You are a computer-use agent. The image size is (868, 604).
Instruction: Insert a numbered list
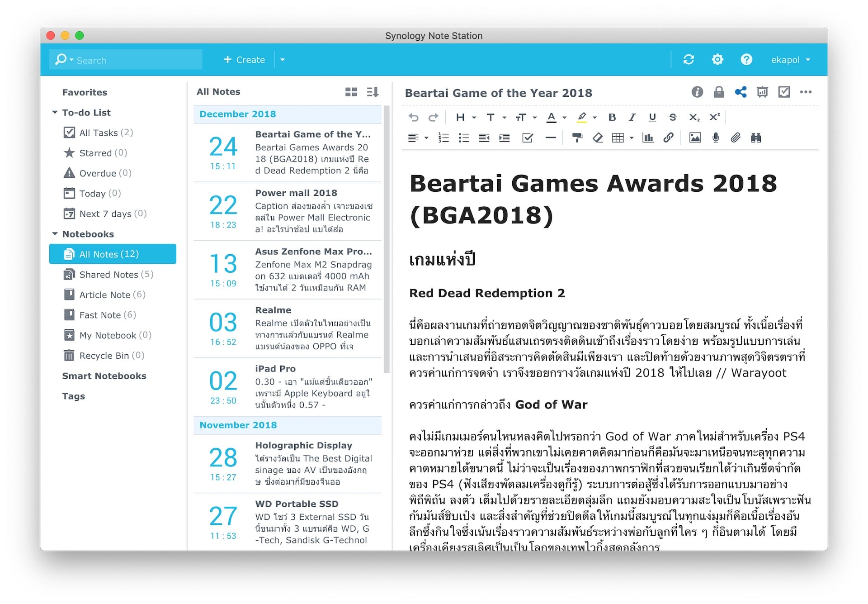pos(443,138)
